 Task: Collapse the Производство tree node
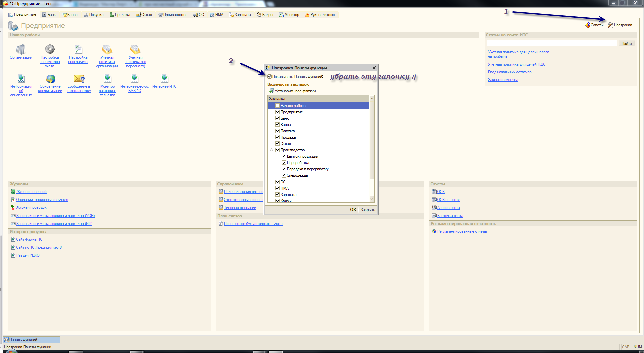271,150
